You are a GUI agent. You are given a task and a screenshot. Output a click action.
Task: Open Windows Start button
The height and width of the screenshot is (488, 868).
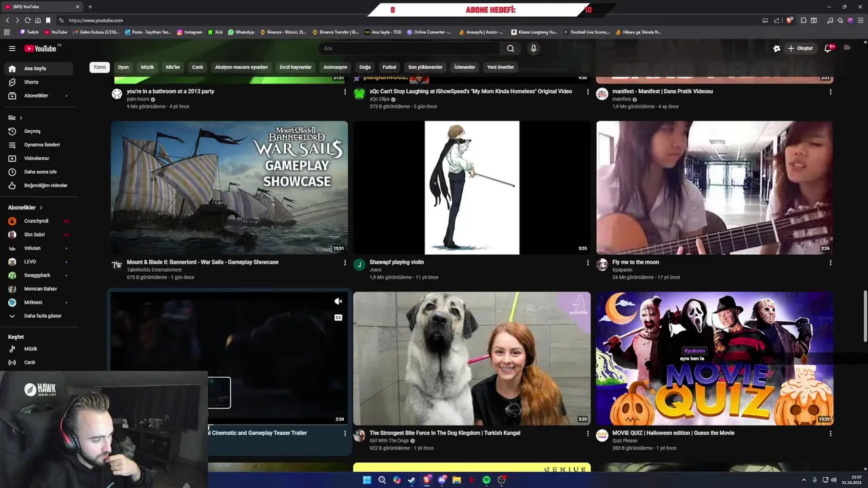coord(367,480)
